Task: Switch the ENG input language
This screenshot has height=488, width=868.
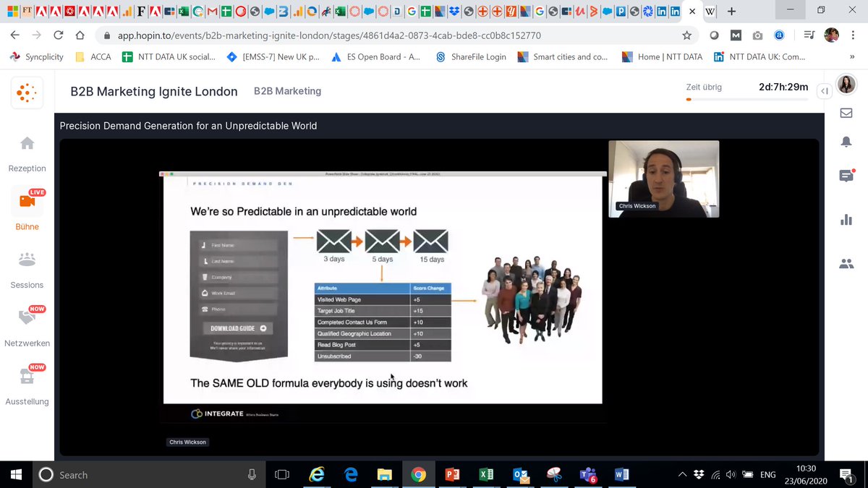Action: (x=768, y=474)
